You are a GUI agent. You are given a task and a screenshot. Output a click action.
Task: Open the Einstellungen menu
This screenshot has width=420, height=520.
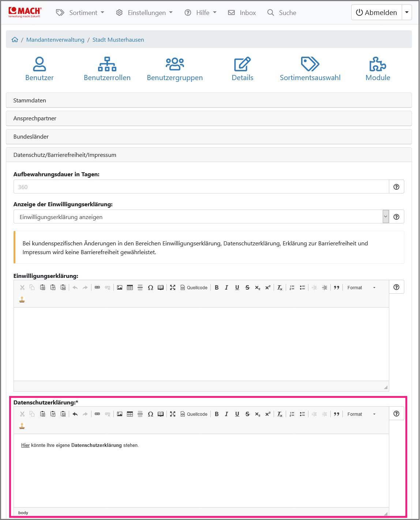point(144,12)
